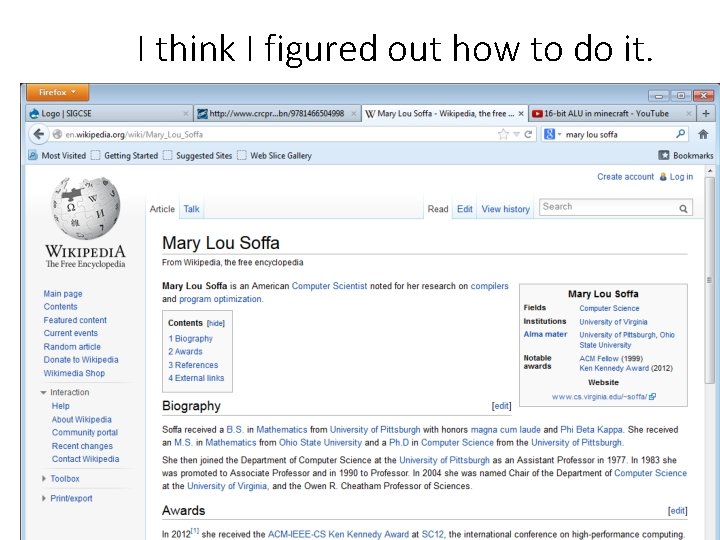The image size is (720, 540).
Task: Click scrollbar up arrow
Action: [710, 171]
